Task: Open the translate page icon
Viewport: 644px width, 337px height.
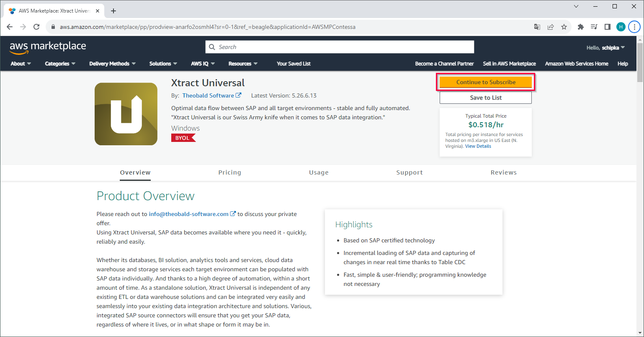Action: 537,27
